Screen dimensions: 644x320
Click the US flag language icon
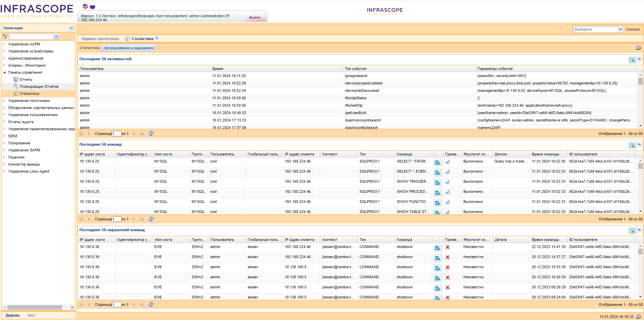85,6
